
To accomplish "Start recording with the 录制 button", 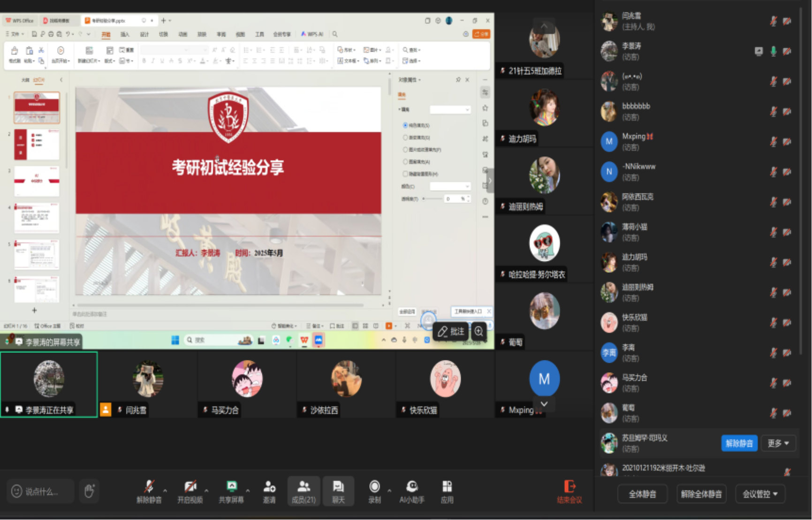I will tap(374, 491).
